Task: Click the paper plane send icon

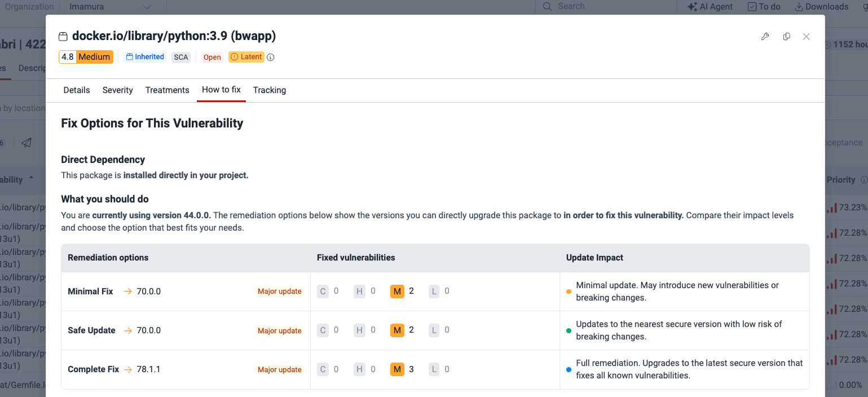Action: click(x=27, y=143)
